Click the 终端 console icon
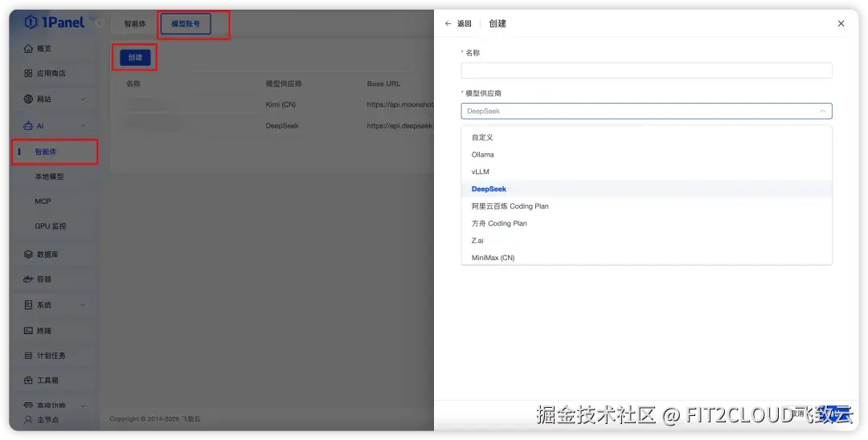Screen dimensions: 868x440 pos(28,331)
